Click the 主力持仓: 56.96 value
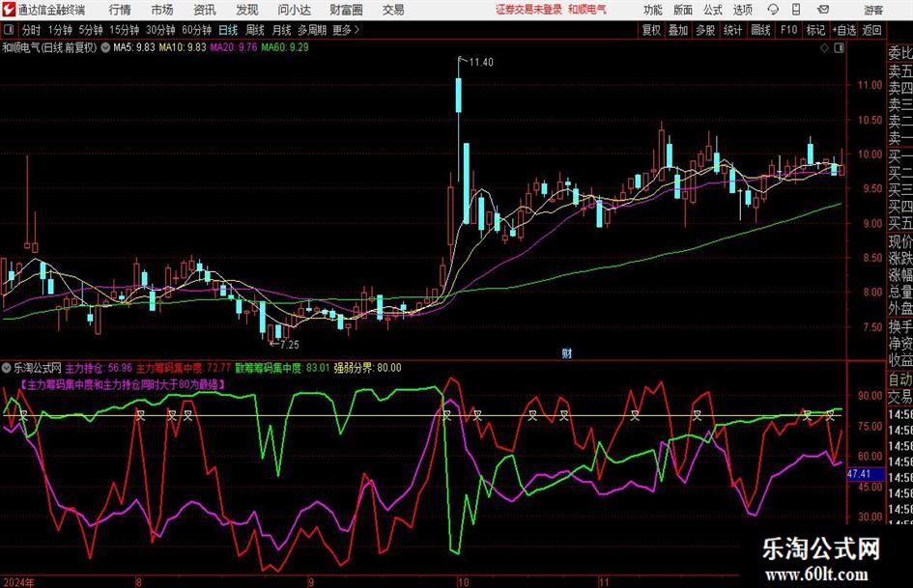 [x=99, y=368]
